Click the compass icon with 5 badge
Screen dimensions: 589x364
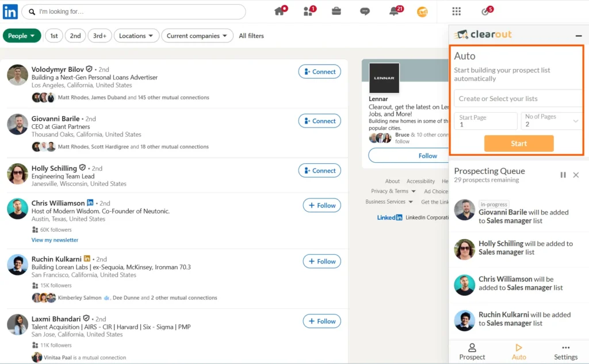coord(485,12)
